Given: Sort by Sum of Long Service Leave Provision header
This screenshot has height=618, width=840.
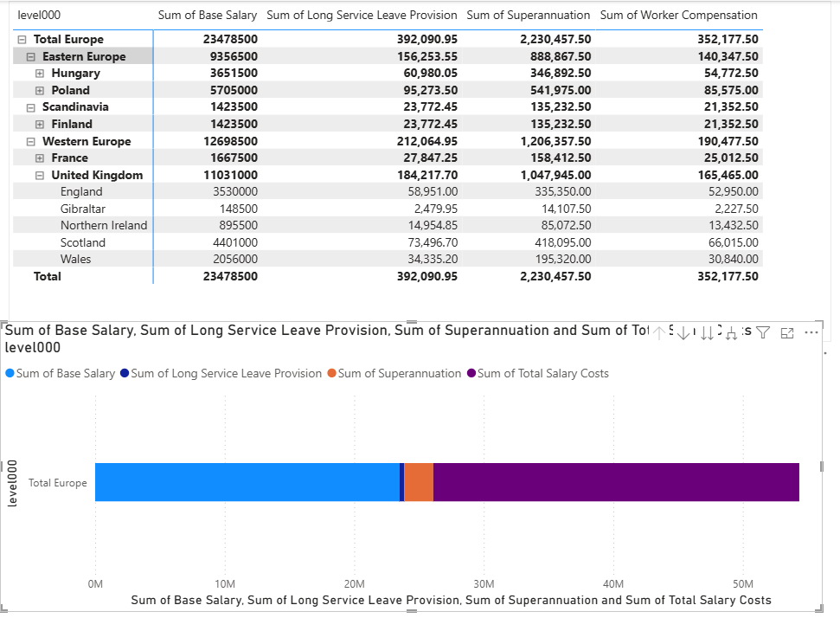Looking at the screenshot, I should pos(362,15).
